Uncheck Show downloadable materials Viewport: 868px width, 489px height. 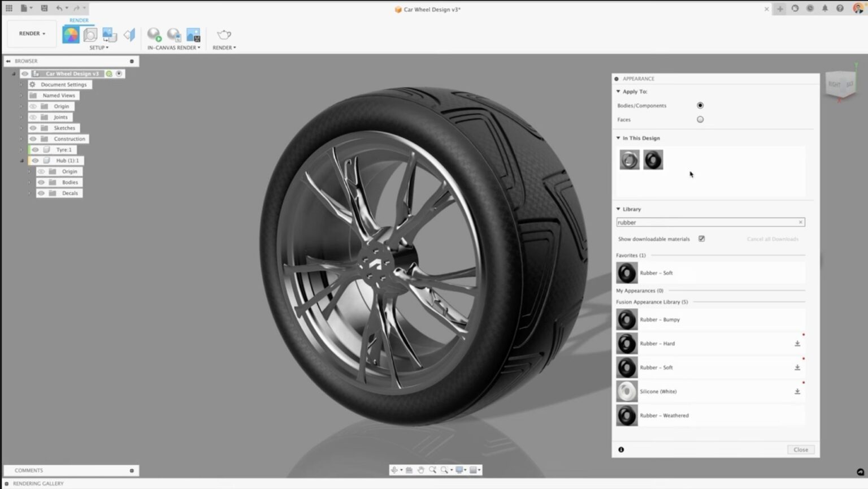point(702,239)
